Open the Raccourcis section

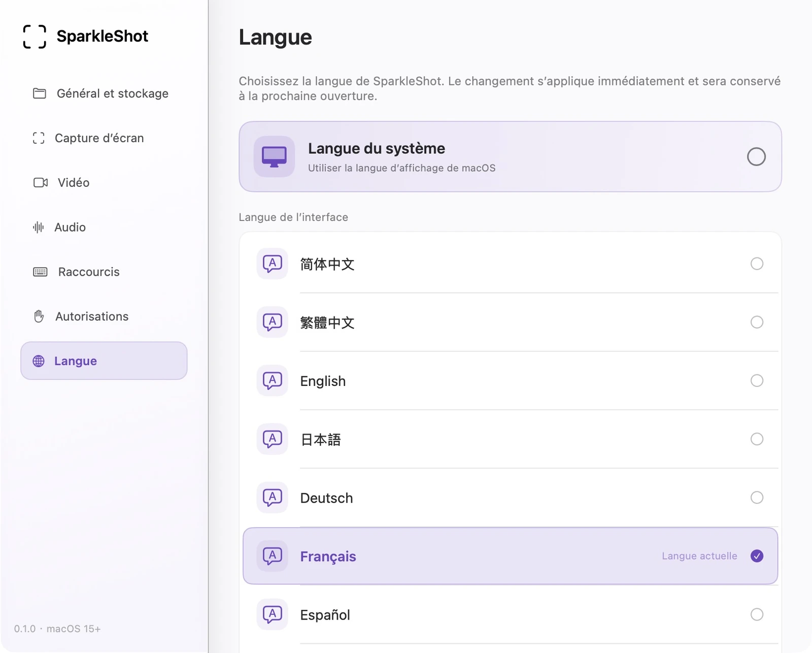(x=104, y=272)
